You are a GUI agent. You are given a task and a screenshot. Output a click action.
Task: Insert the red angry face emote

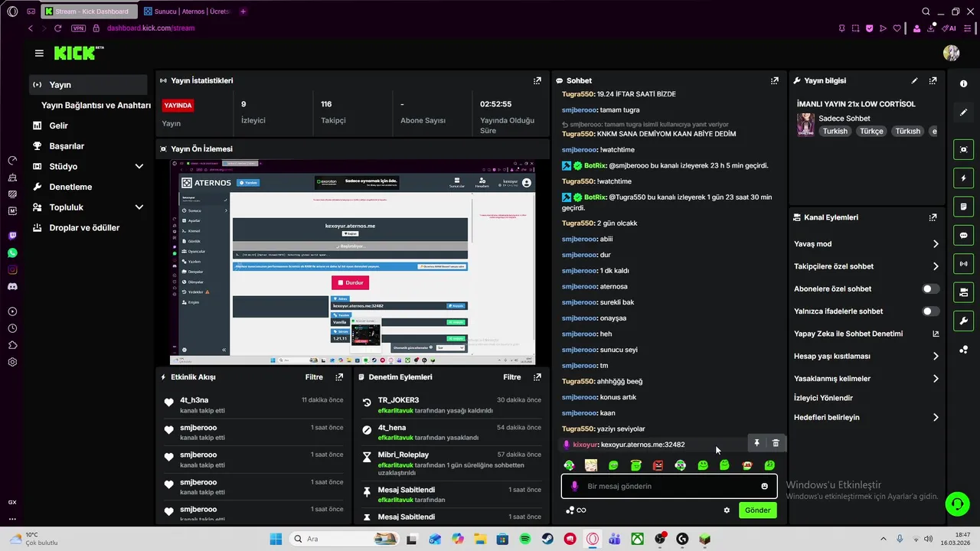pyautogui.click(x=658, y=465)
